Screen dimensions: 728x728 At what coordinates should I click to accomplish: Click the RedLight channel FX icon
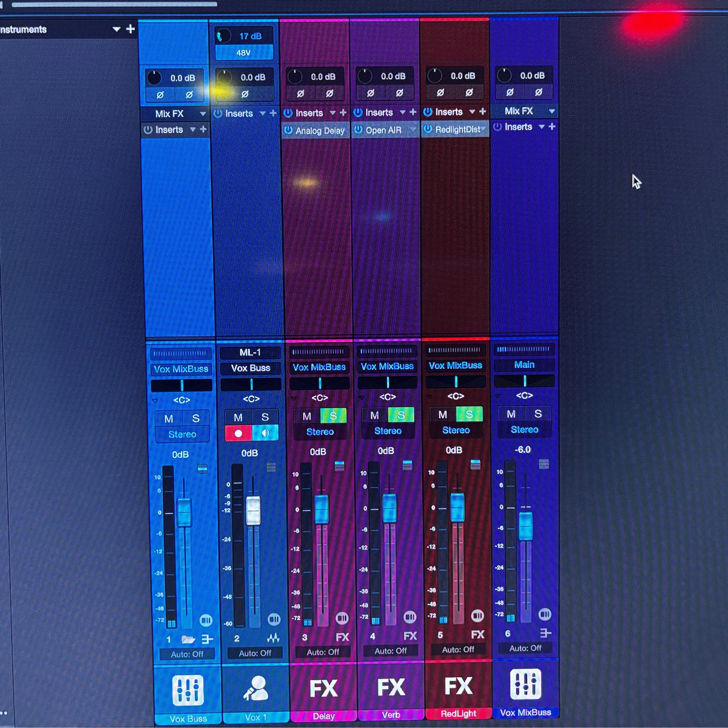click(x=458, y=686)
